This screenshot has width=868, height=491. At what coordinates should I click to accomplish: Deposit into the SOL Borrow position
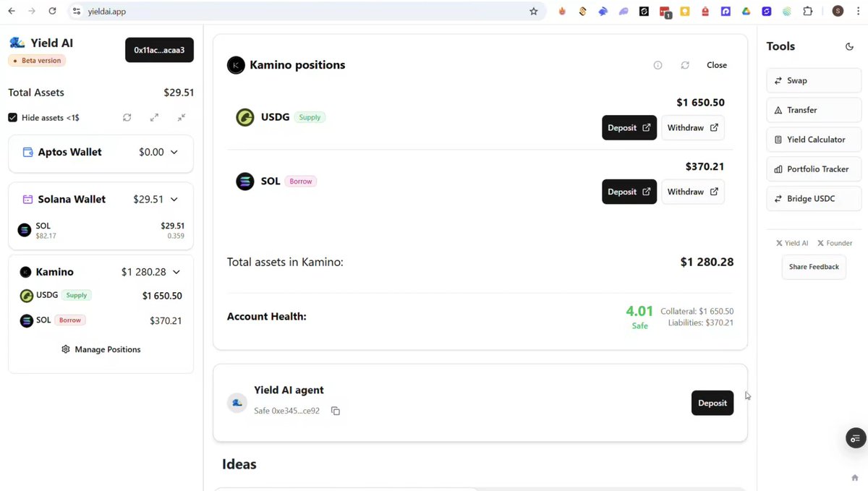629,192
